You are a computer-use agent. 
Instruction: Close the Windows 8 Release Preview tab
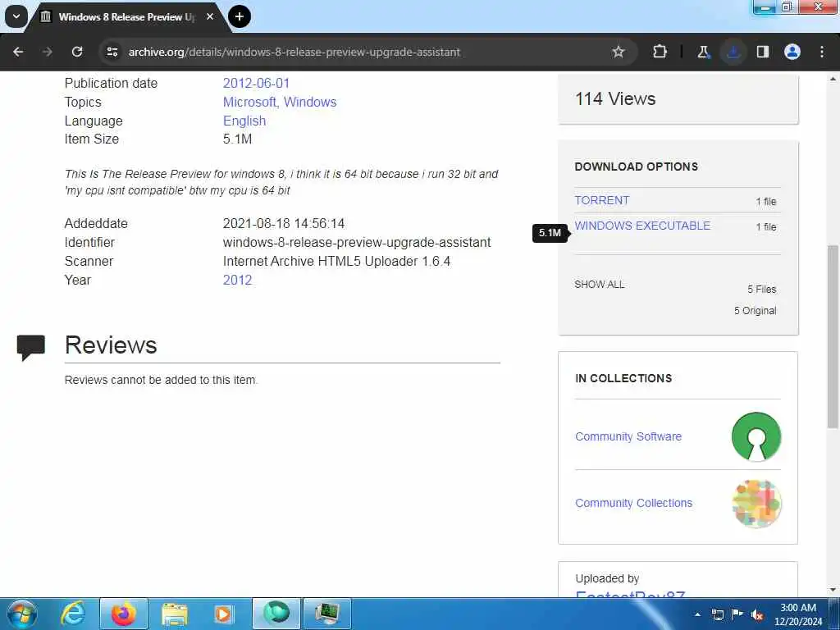[x=210, y=16]
